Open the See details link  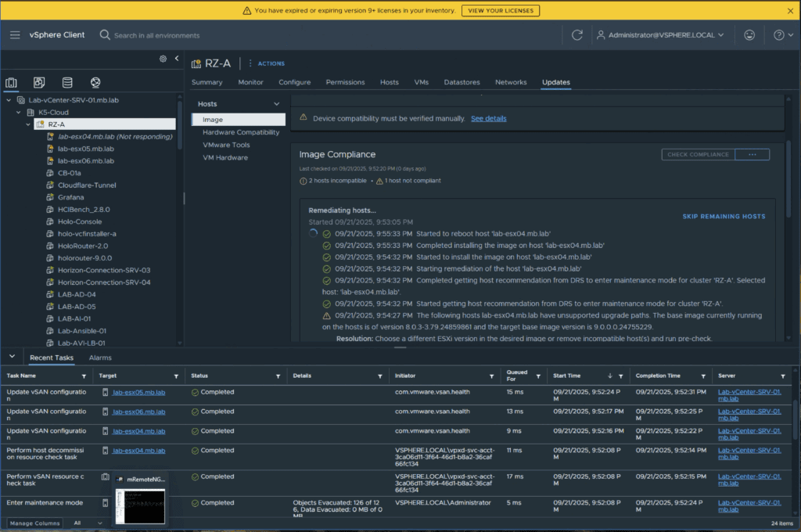(488, 118)
